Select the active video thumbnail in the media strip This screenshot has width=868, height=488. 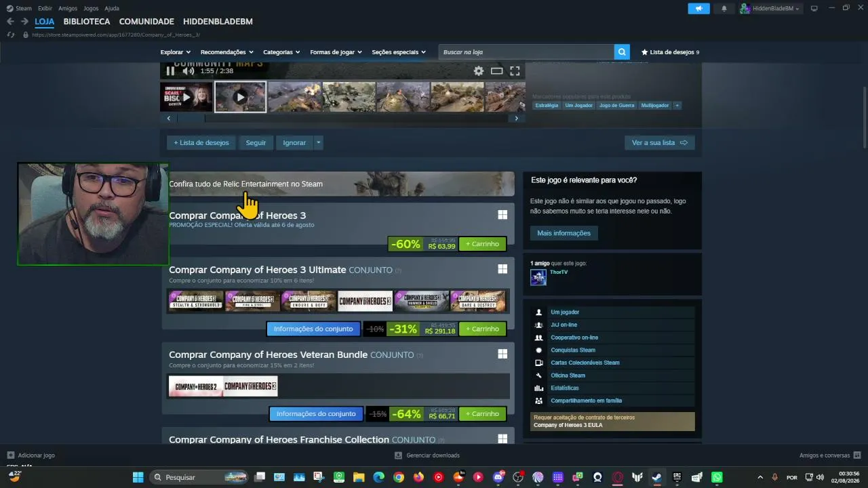[240, 97]
